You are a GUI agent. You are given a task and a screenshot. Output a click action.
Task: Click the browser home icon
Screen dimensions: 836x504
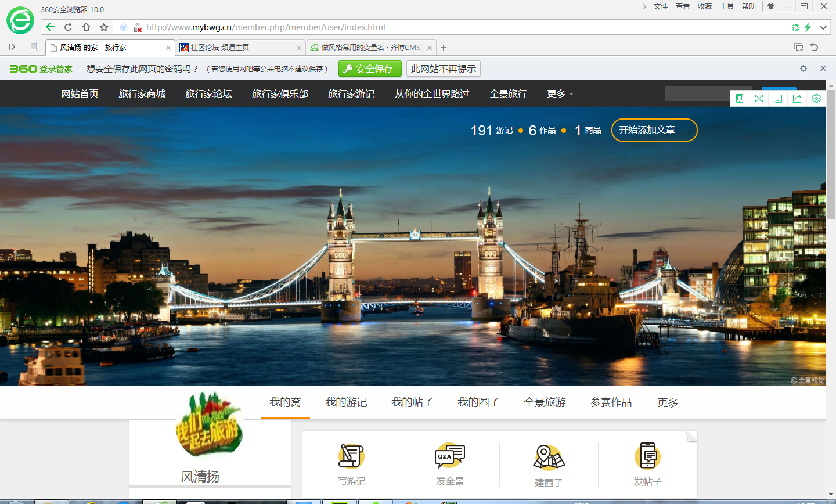click(x=86, y=27)
